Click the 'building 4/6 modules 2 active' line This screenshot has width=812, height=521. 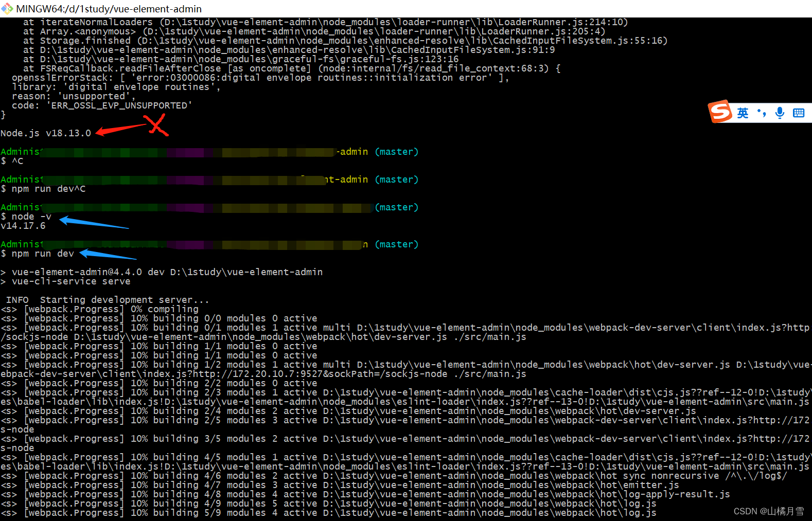tap(394, 476)
